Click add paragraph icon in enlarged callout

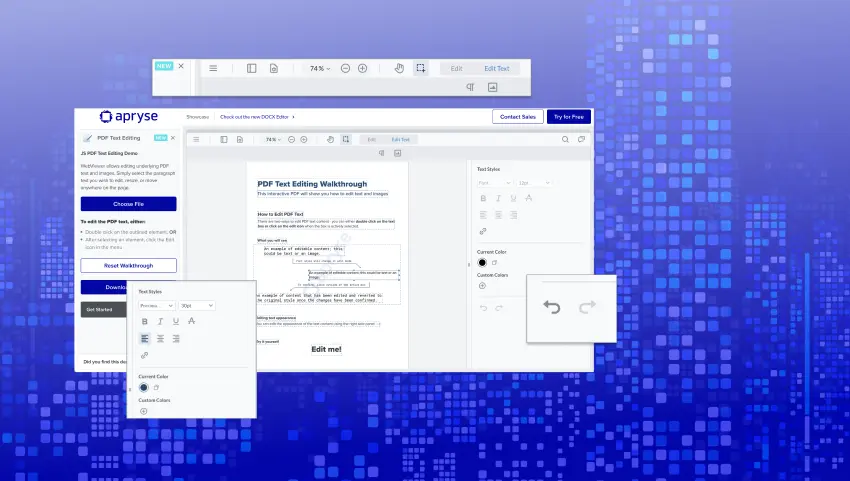470,87
